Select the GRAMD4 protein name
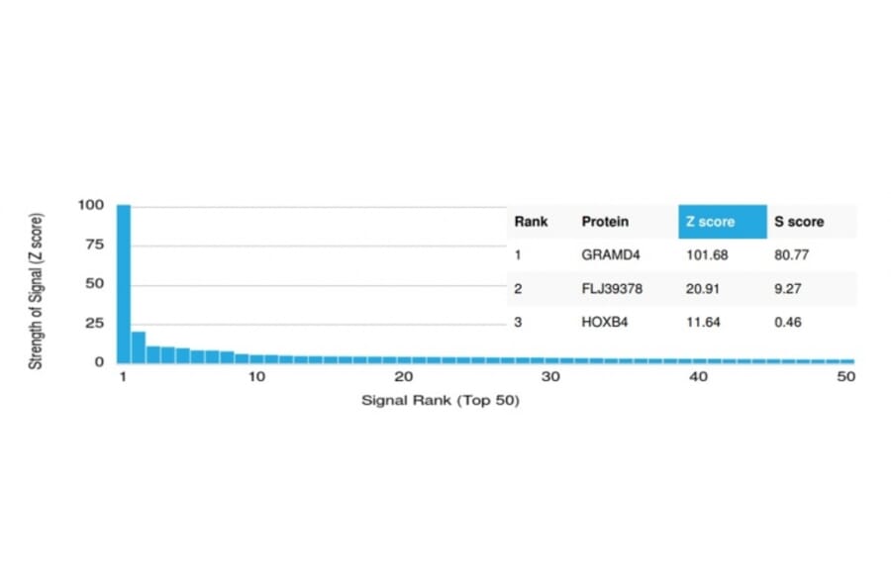The width and height of the screenshot is (891, 588). coord(611,254)
